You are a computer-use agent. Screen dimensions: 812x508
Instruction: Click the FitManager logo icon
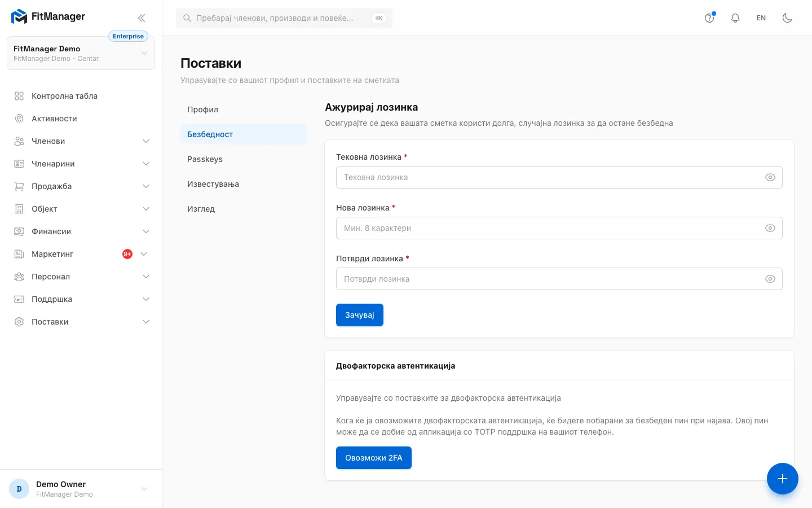point(19,17)
